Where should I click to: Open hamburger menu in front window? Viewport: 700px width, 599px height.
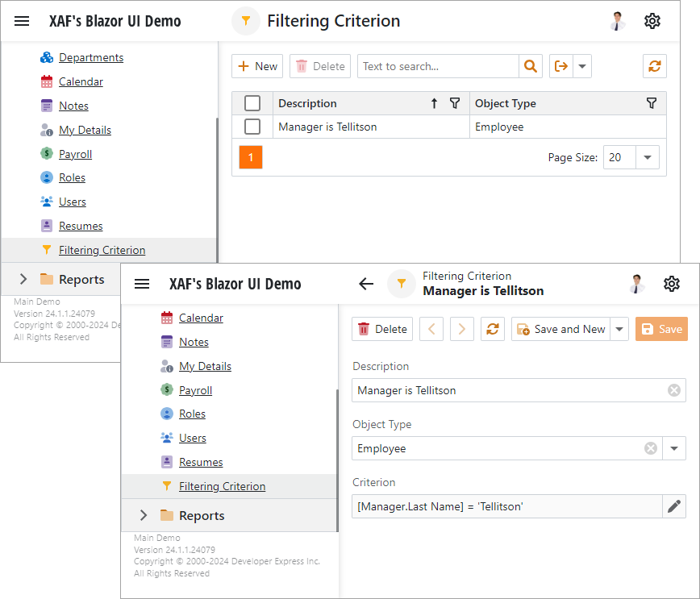click(x=142, y=284)
